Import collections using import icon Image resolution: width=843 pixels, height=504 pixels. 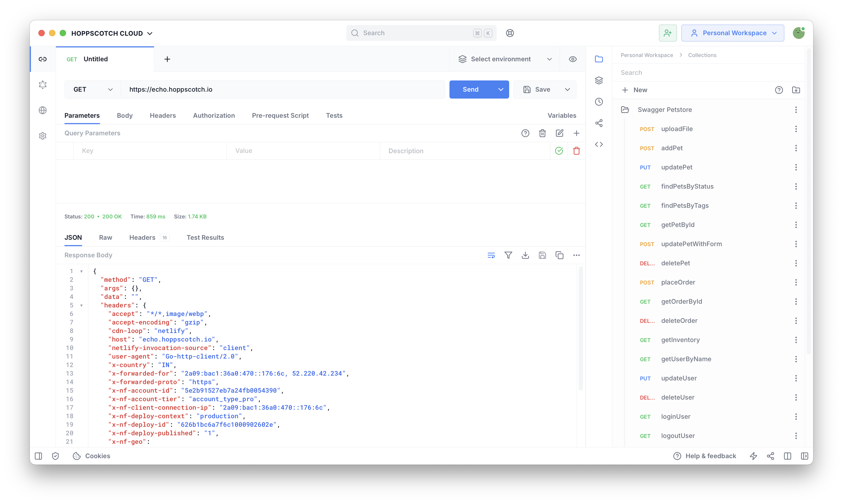click(x=796, y=90)
